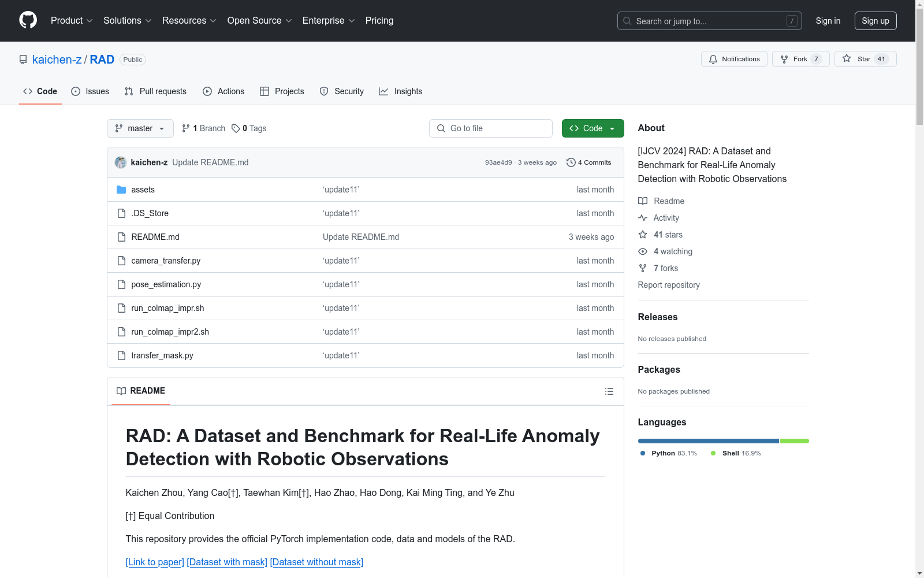Viewport: 924px width, 578px height.
Task: Click the Python language bar segment
Action: point(709,441)
